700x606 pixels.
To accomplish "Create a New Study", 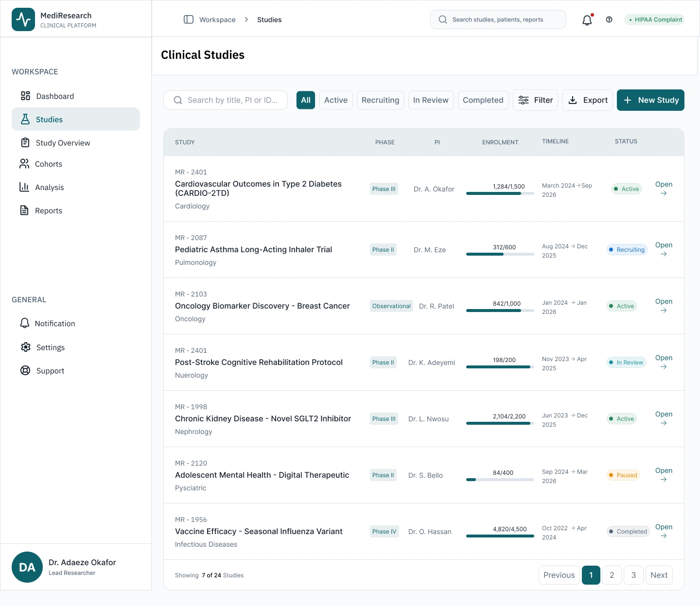I will 650,100.
